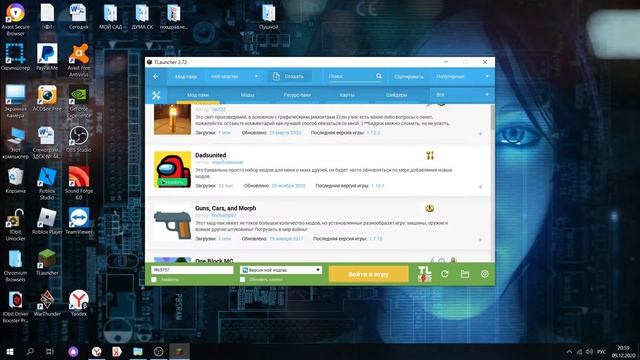Open the Версия мой модпак version combo box

click(x=280, y=270)
